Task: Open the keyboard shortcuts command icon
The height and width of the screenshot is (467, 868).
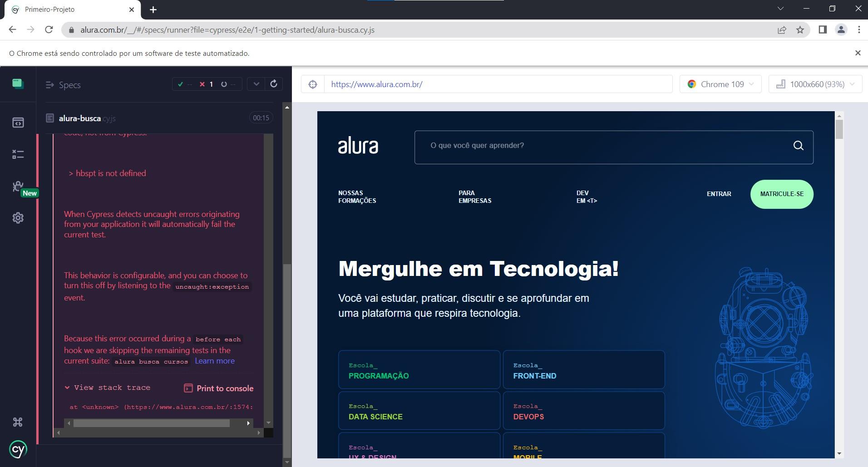Action: pyautogui.click(x=18, y=422)
